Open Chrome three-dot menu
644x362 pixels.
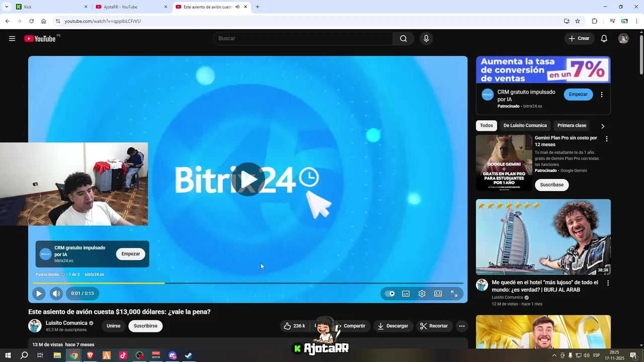pos(637,21)
